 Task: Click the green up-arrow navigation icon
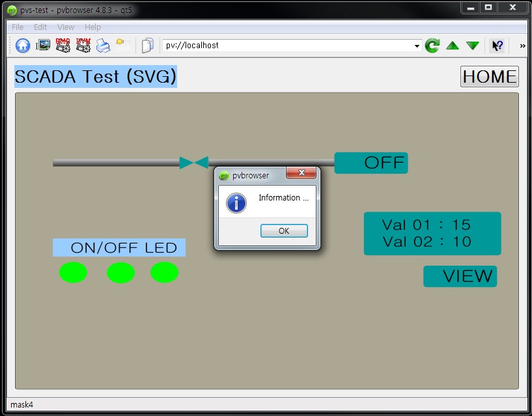(452, 46)
